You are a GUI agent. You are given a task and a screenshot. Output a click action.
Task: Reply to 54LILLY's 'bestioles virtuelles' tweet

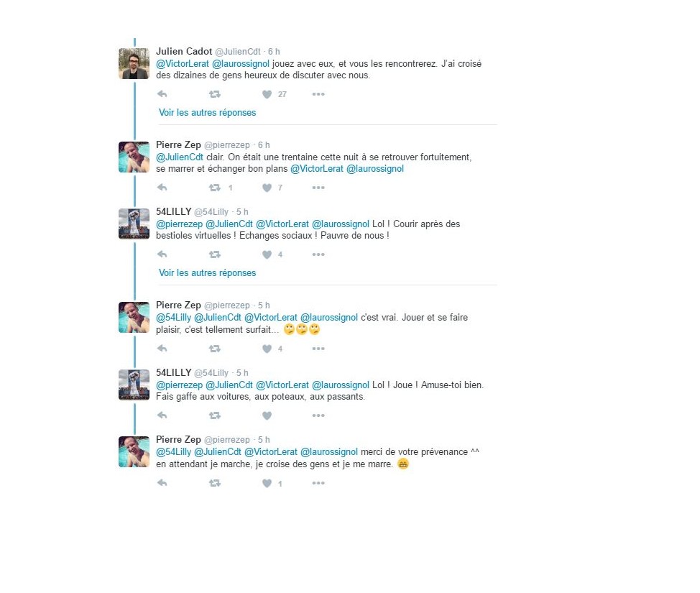coord(162,254)
